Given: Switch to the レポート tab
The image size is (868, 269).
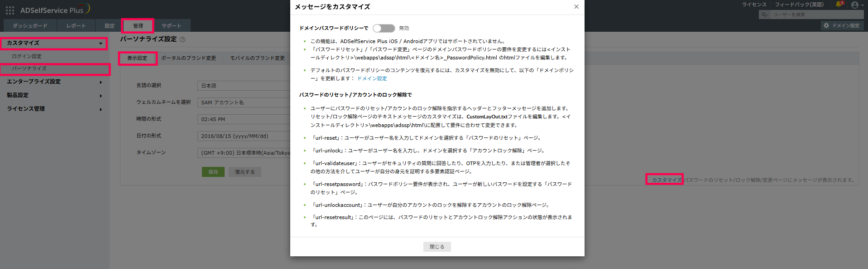Looking at the screenshot, I should coord(76,26).
